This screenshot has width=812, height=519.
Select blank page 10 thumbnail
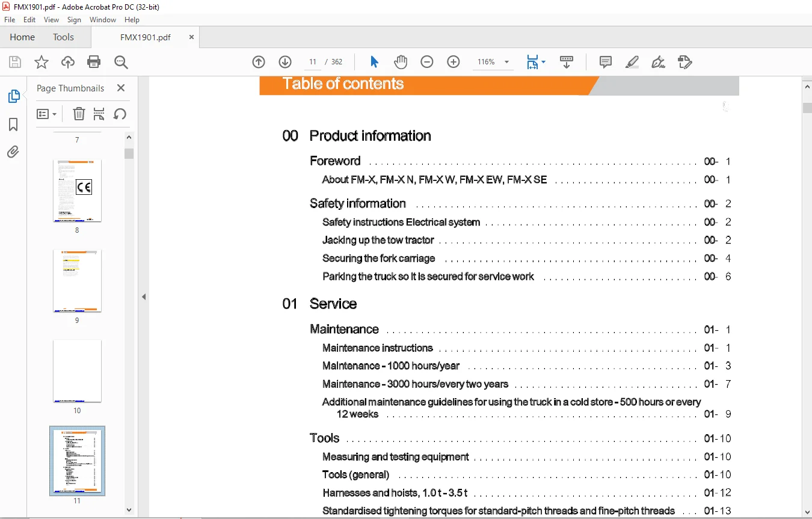(x=77, y=371)
